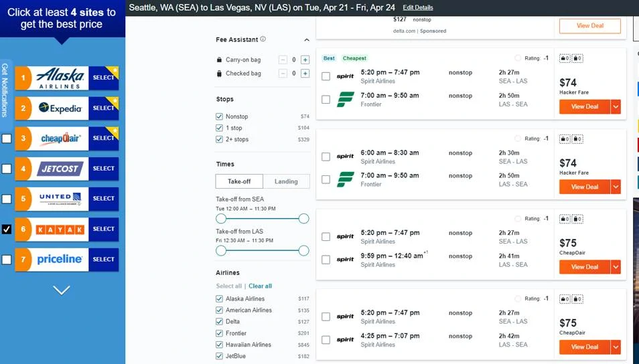Decrease carry-on bag count with minus

click(283, 60)
